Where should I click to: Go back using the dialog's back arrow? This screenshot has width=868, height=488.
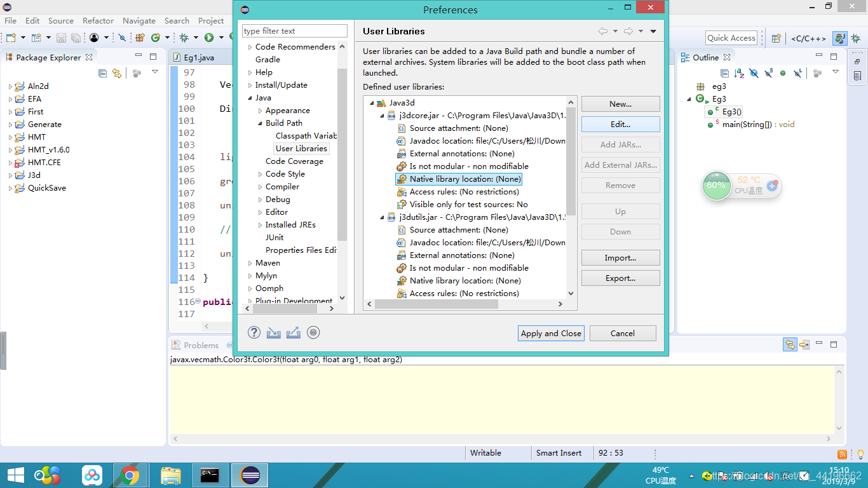coord(603,31)
